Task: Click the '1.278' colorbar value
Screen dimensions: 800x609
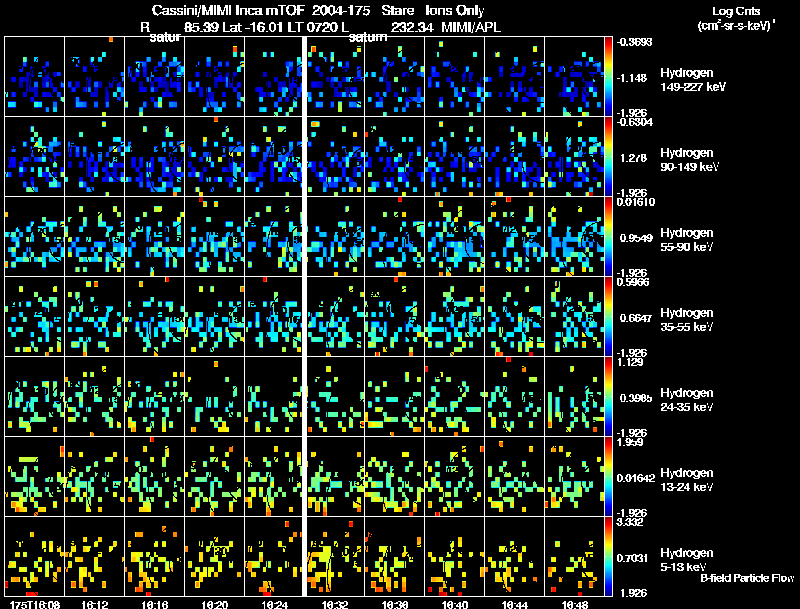Action: click(634, 158)
